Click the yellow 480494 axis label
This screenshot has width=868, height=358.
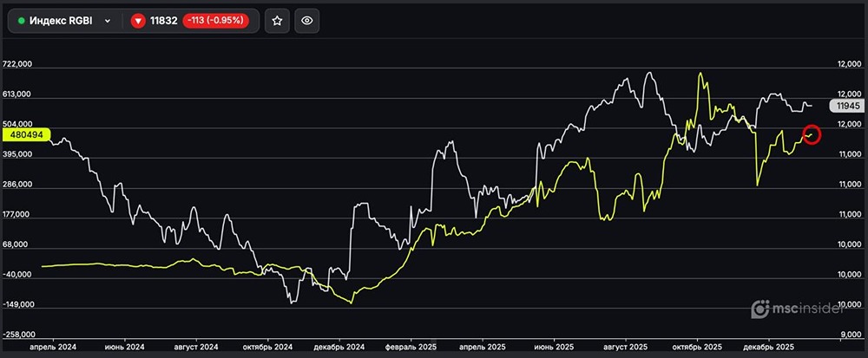point(26,136)
